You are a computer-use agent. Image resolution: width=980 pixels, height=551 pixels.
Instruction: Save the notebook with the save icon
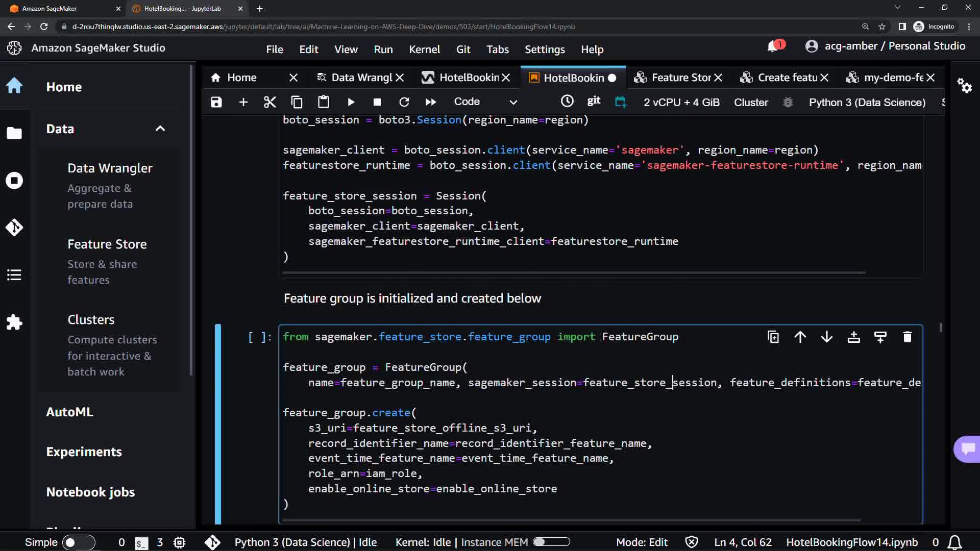pos(216,102)
